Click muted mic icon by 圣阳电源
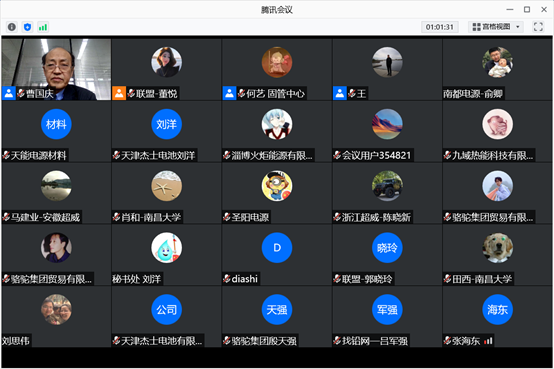This screenshot has width=554, height=369. 227,217
